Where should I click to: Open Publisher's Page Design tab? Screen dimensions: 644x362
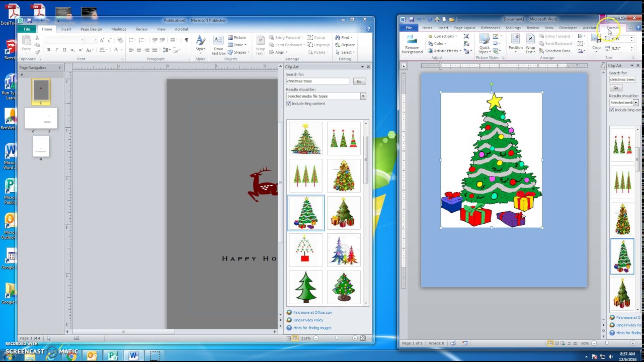tap(91, 29)
